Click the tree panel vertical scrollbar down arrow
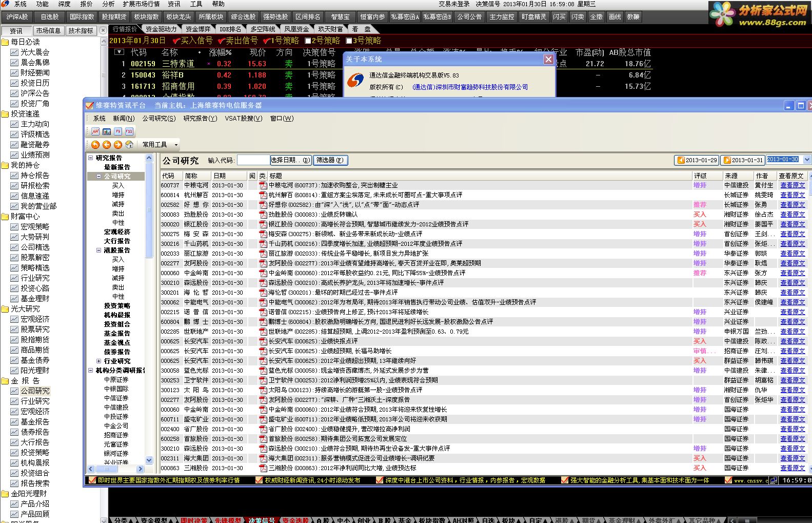This screenshot has height=523, width=812. (149, 460)
